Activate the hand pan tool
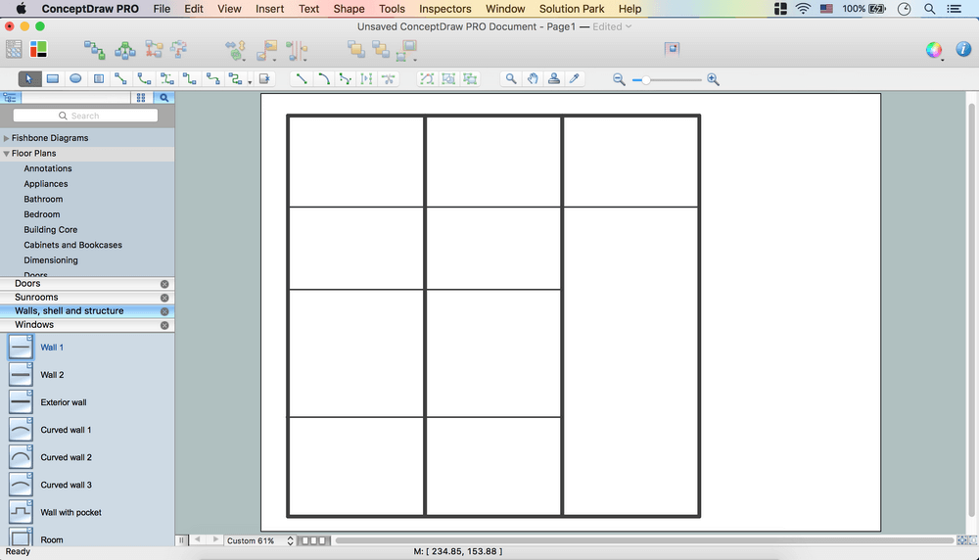The image size is (979, 560). pos(533,79)
